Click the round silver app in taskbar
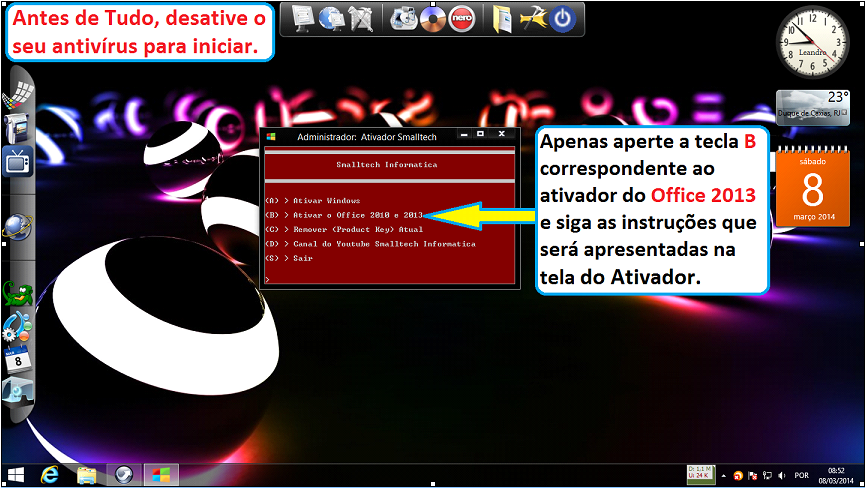865x488 pixels. (124, 475)
